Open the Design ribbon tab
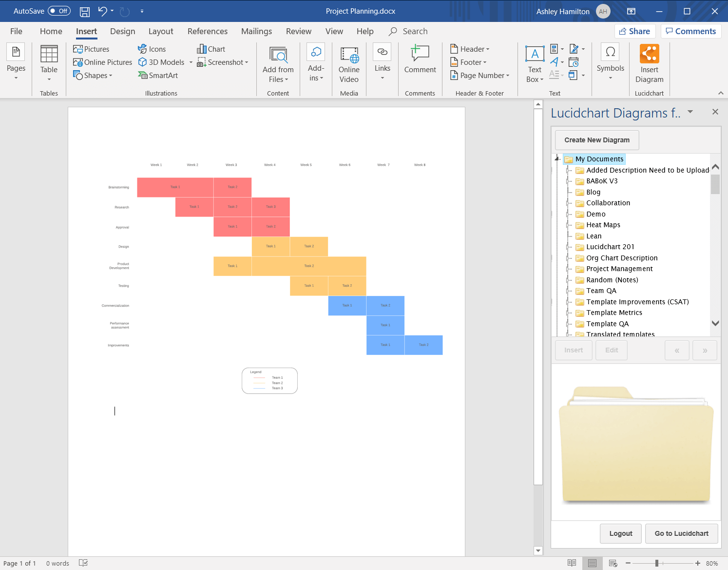This screenshot has width=728, height=570. coord(122,31)
